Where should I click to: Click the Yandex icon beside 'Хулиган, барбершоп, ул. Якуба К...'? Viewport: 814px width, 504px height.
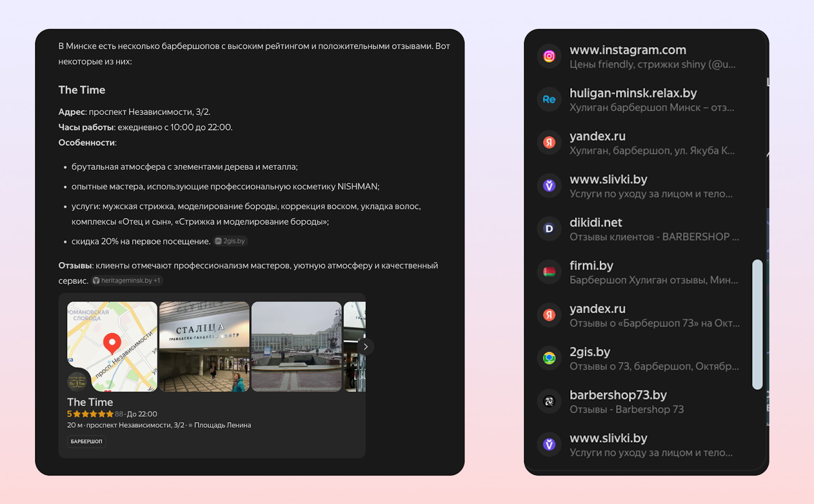tap(549, 142)
